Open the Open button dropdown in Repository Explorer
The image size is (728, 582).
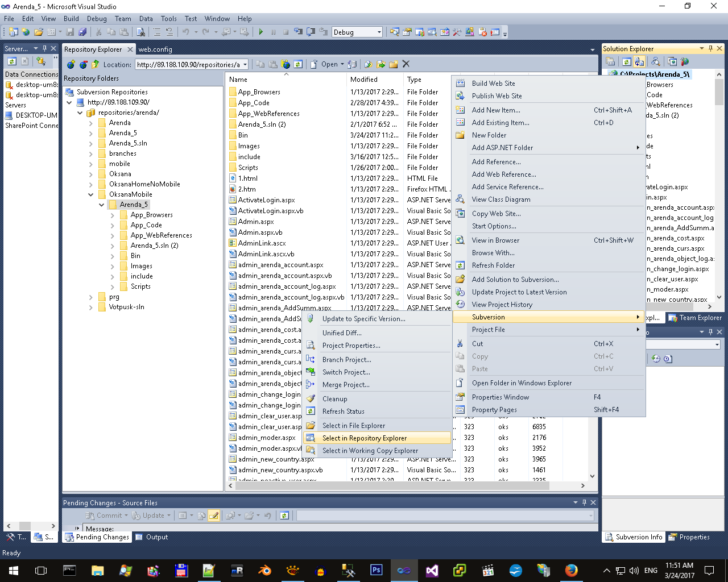(x=342, y=64)
